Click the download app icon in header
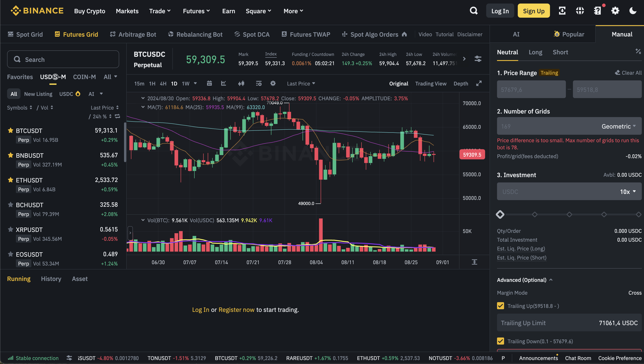 pyautogui.click(x=562, y=11)
